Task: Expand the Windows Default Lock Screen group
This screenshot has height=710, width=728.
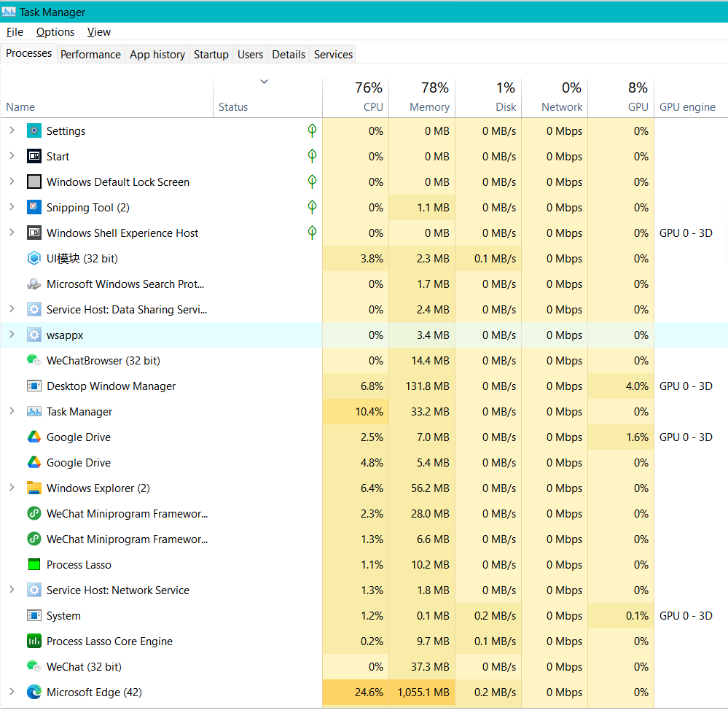Action: (12, 182)
